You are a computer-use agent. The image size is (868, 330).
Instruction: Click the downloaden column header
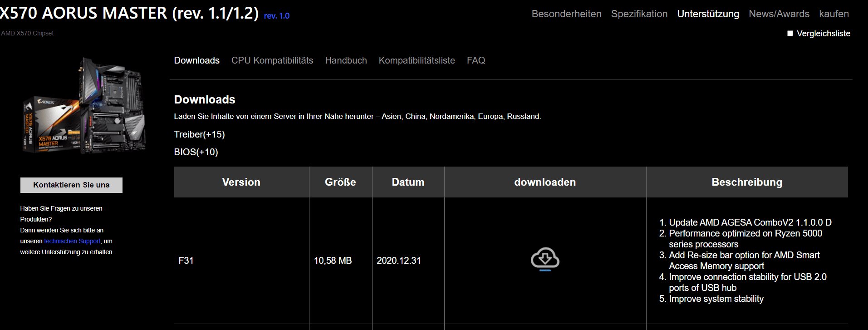click(x=545, y=182)
